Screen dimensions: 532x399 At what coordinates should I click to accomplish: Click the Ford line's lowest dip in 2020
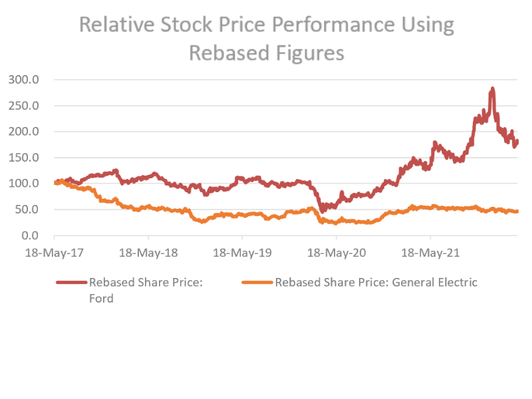point(323,210)
